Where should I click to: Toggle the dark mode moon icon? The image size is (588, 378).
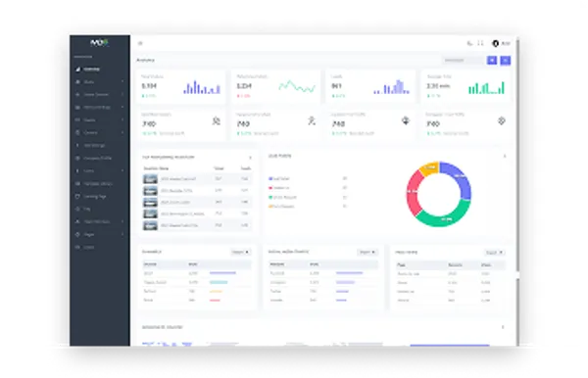click(469, 43)
